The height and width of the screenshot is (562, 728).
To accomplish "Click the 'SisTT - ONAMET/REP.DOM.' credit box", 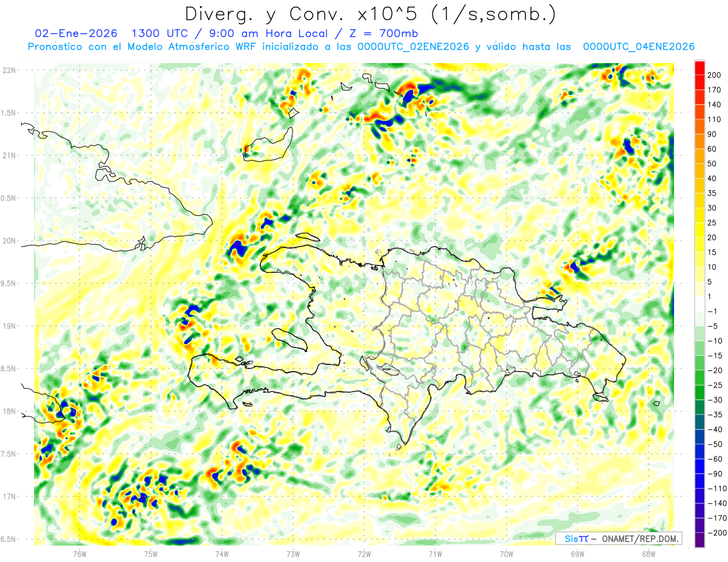I will pyautogui.click(x=619, y=538).
